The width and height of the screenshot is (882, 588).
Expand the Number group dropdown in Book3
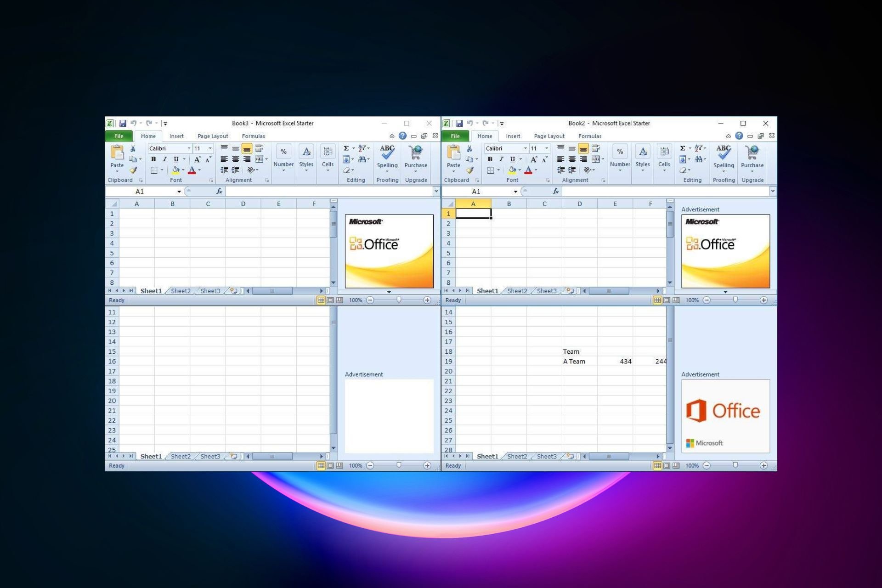pos(283,171)
